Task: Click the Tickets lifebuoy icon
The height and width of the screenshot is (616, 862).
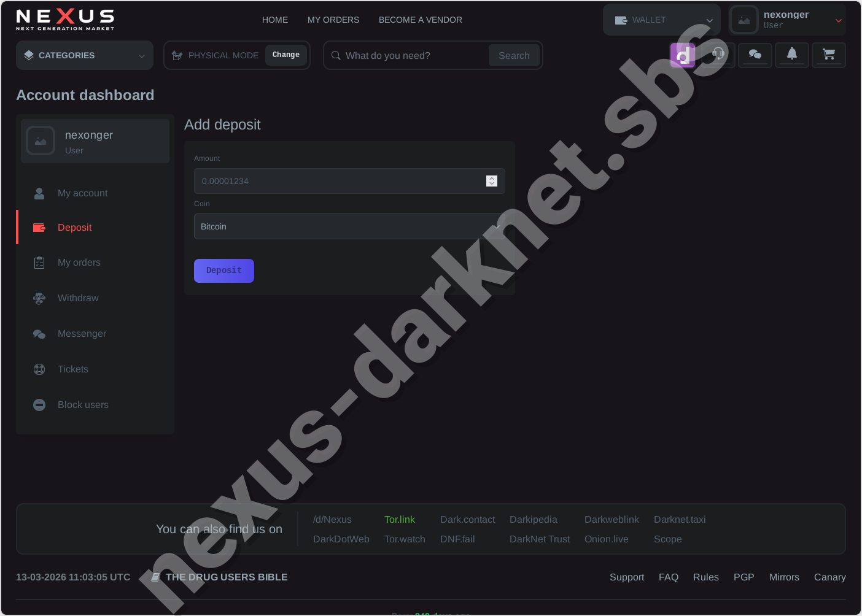Action: click(x=39, y=369)
